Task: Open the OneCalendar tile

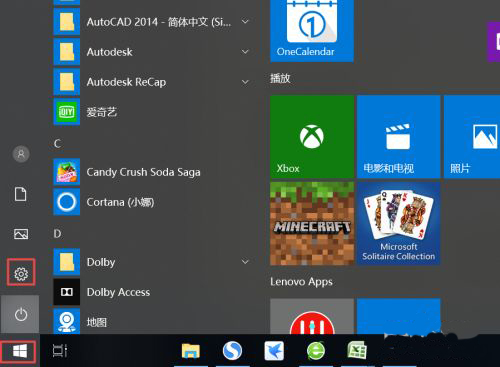Action: (312, 31)
